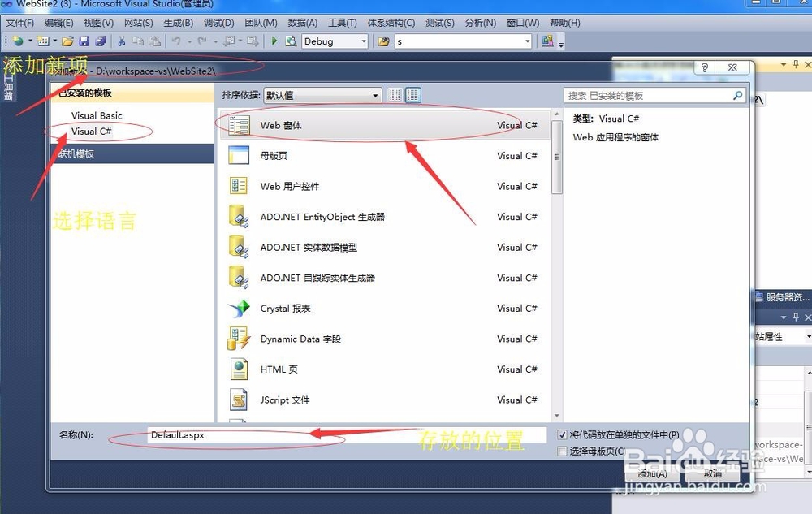Click the Copy icon in toolbar
The height and width of the screenshot is (514, 812).
point(138,41)
